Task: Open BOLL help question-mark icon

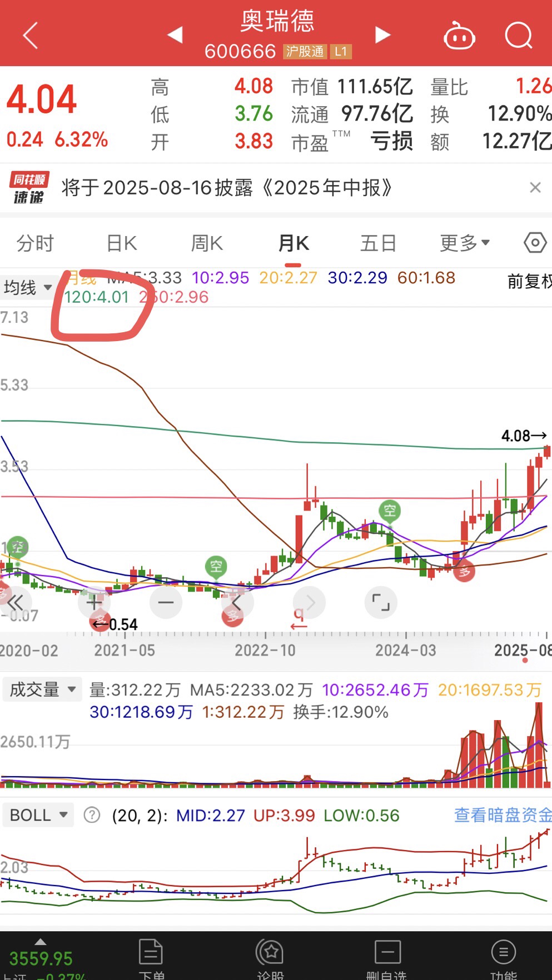Action: click(92, 815)
